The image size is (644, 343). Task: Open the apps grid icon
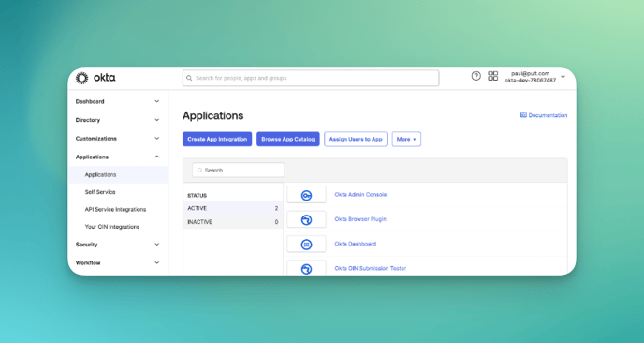click(x=493, y=76)
